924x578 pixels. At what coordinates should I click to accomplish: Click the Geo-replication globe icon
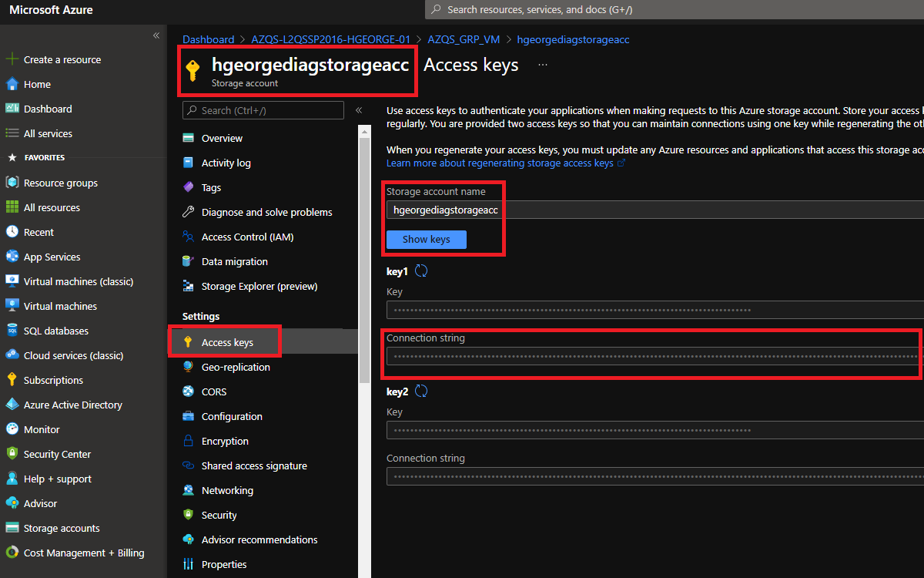point(188,368)
